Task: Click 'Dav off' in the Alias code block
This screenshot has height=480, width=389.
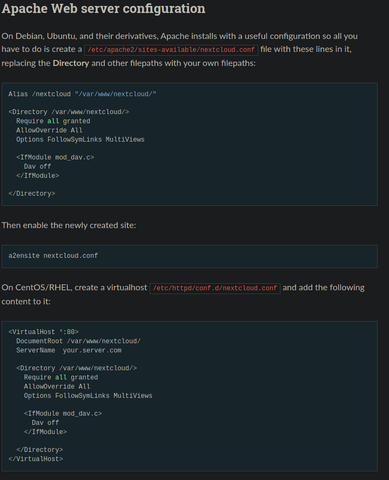Action: coord(37,166)
